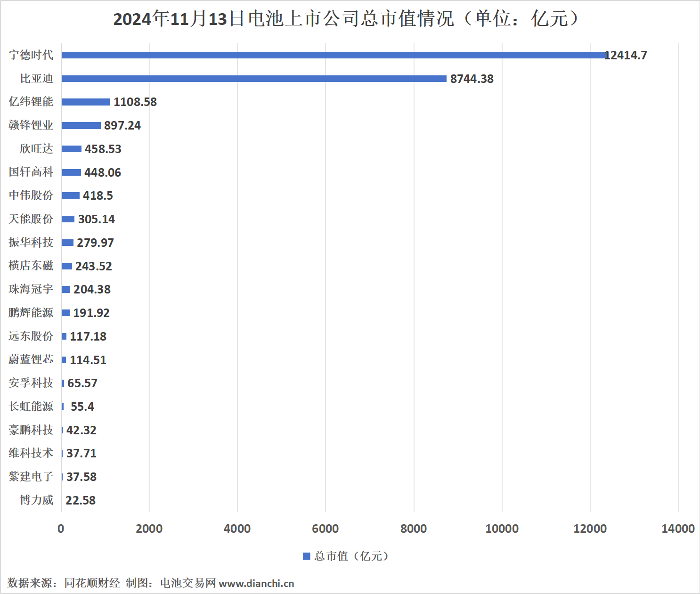Click data label 458.53
This screenshot has height=594, width=700.
click(x=103, y=149)
